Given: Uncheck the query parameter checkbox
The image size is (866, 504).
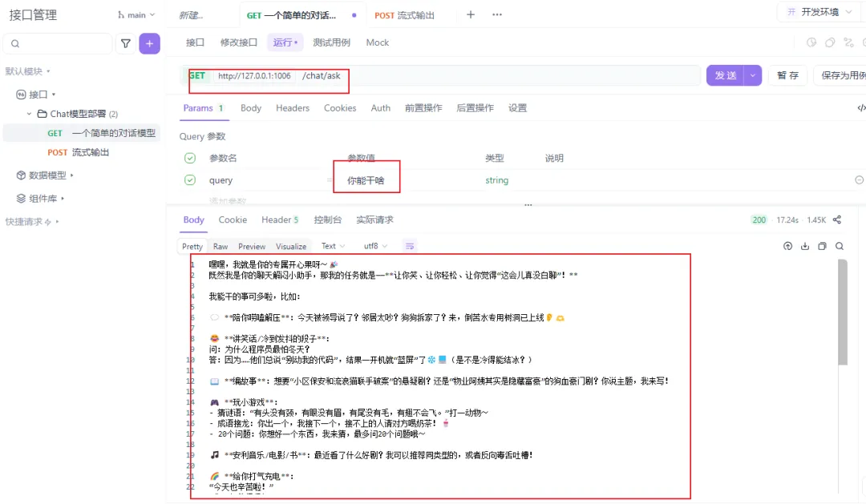Looking at the screenshot, I should (x=190, y=180).
